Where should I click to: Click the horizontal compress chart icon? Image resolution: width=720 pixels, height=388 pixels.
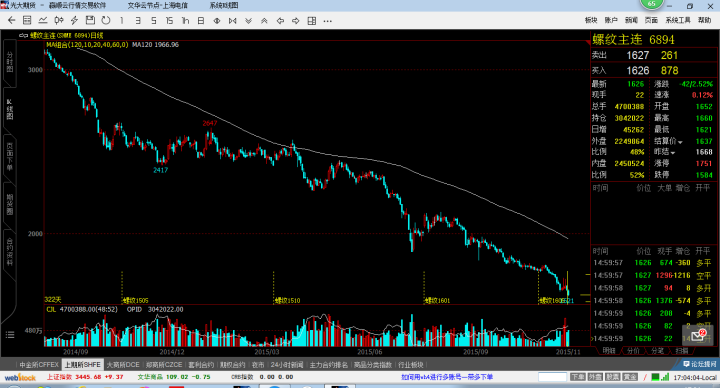coord(232,21)
